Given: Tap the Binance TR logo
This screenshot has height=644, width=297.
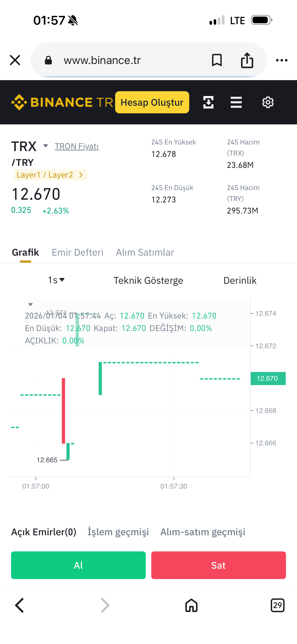Looking at the screenshot, I should tap(62, 102).
